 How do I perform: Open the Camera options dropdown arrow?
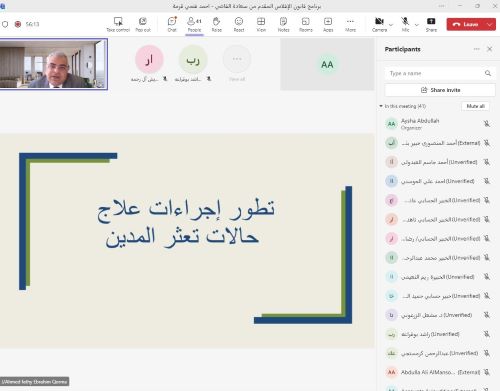click(x=391, y=25)
